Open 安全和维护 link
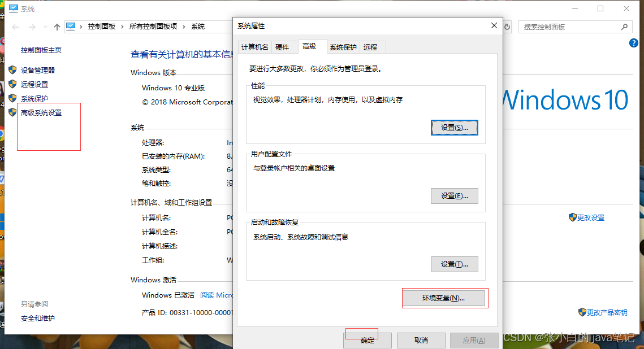 (x=38, y=319)
